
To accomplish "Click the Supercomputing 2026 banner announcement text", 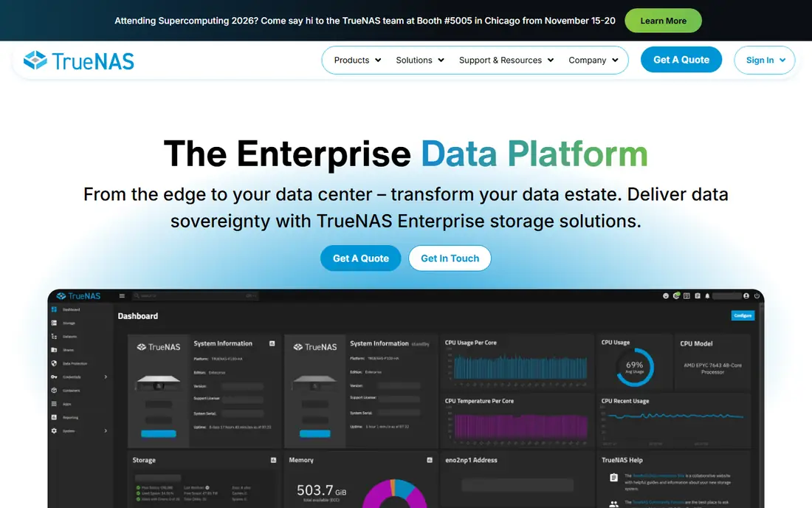I will 365,21.
